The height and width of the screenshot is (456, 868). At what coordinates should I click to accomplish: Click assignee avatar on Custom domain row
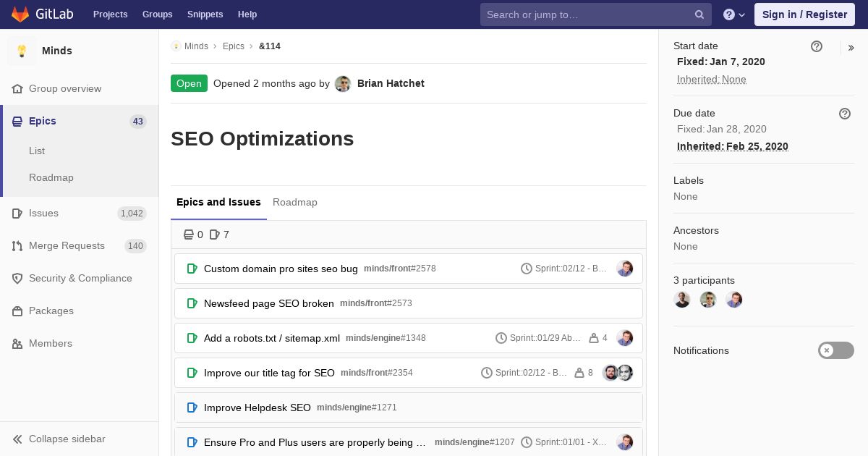tap(625, 269)
